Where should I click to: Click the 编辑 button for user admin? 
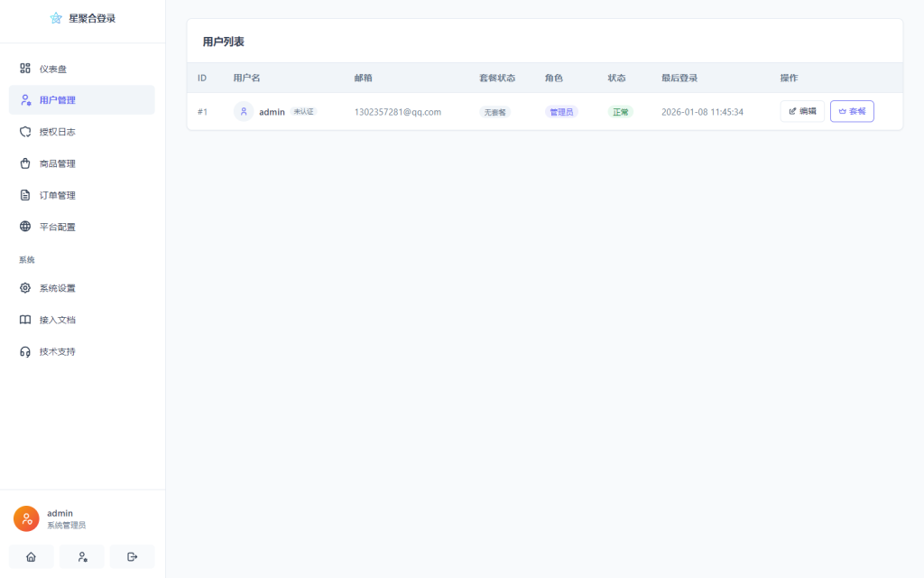pos(802,111)
